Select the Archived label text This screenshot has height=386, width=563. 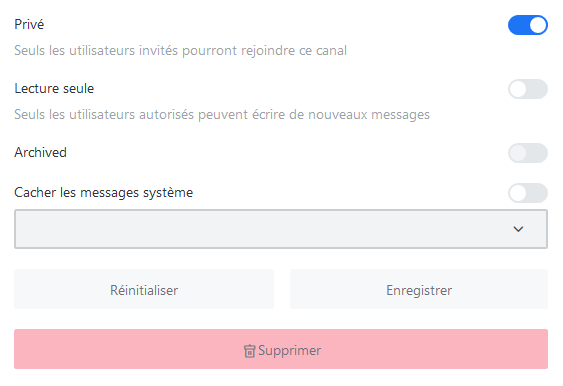point(41,152)
